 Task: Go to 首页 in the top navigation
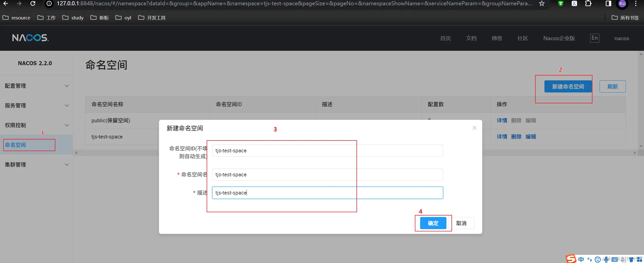(x=445, y=38)
